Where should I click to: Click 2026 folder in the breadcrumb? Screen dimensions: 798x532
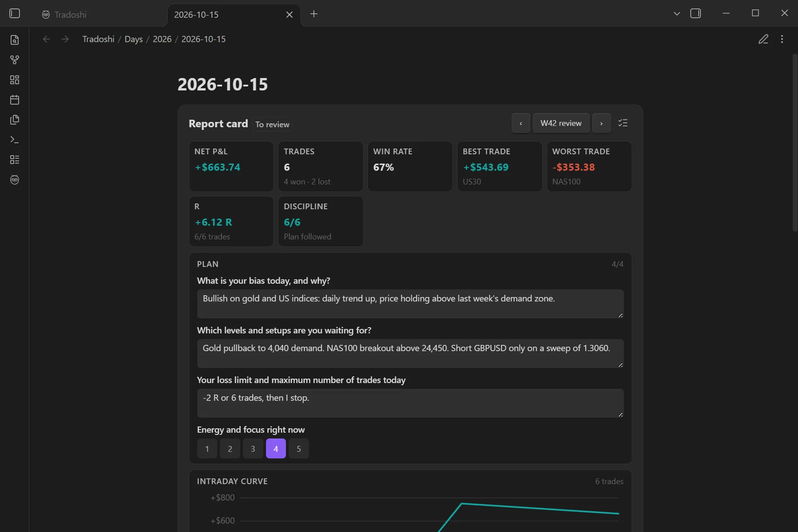162,39
